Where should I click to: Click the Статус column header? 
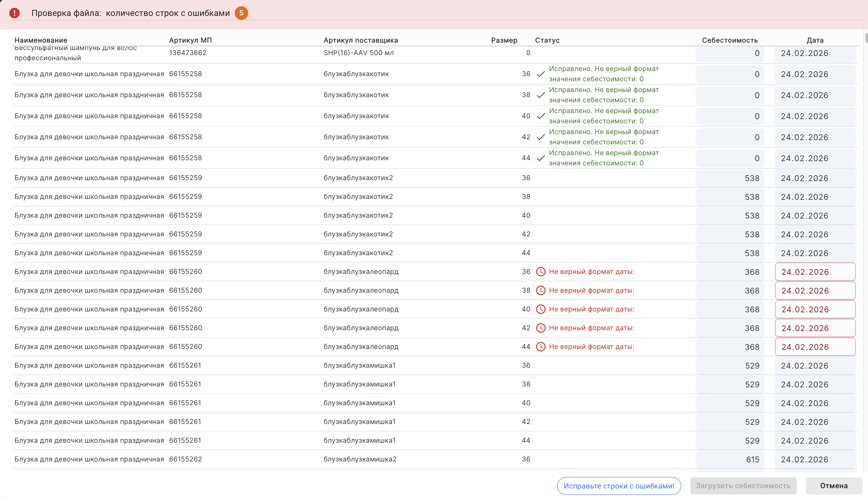[x=547, y=40]
